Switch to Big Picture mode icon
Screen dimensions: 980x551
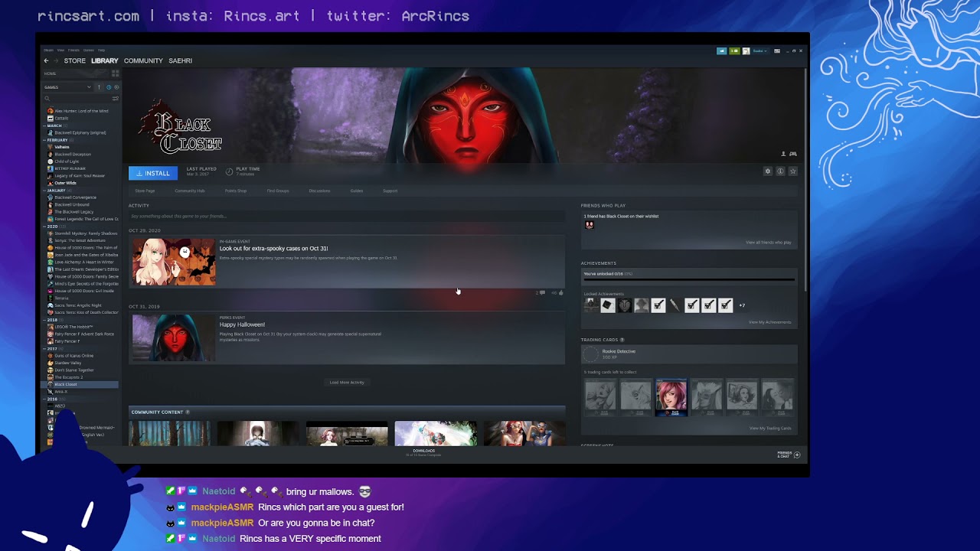777,51
